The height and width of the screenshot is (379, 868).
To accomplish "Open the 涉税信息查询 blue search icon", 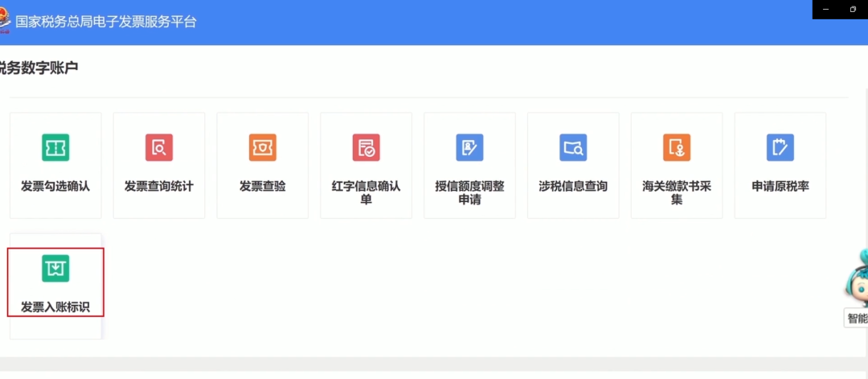I will [x=573, y=147].
